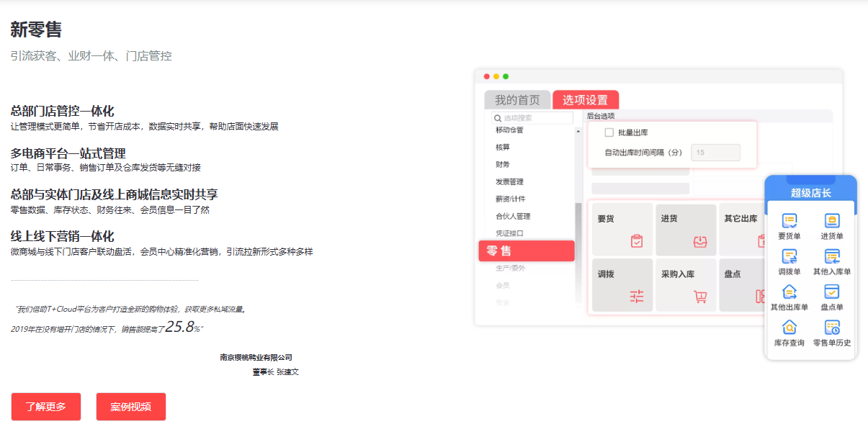Click the 了解更多 button
868x424 pixels.
(46, 407)
